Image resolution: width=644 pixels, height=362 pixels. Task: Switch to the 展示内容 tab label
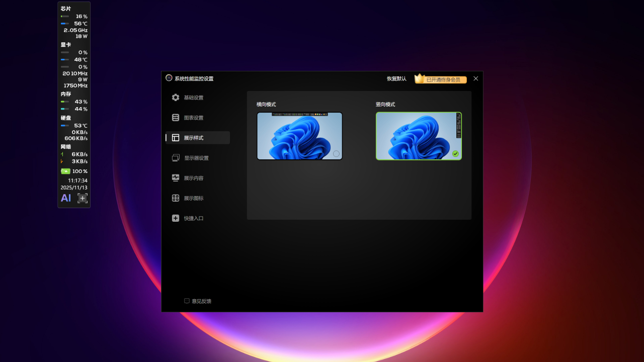[194, 178]
